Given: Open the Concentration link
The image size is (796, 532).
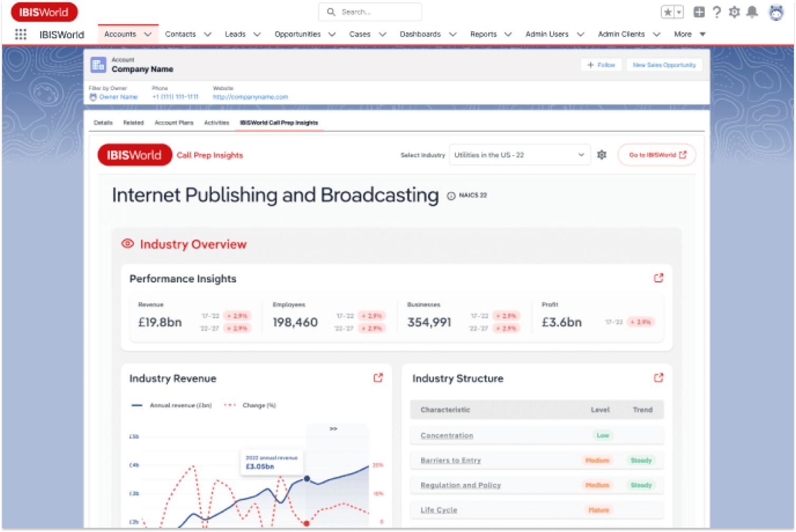Looking at the screenshot, I should pyautogui.click(x=447, y=436).
